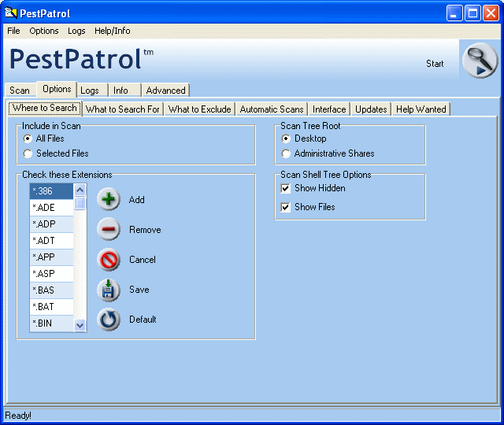The width and height of the screenshot is (504, 425).
Task: Minimize the PestPatrol window
Action: click(x=454, y=13)
